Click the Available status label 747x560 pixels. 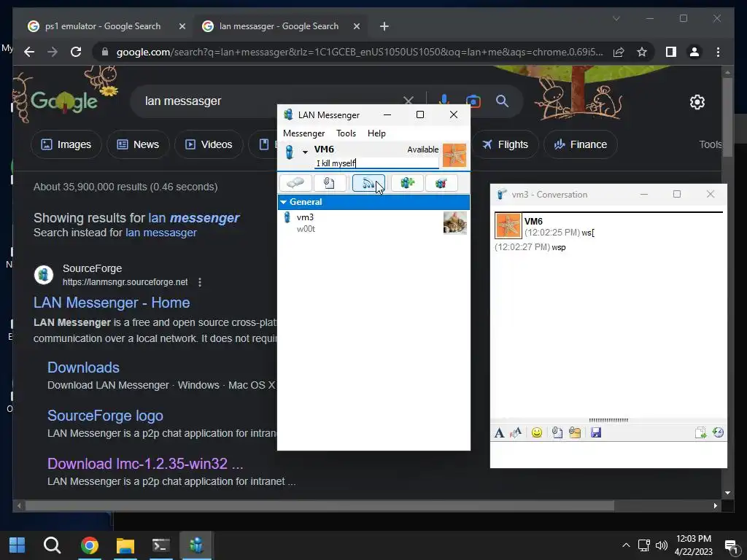(422, 149)
